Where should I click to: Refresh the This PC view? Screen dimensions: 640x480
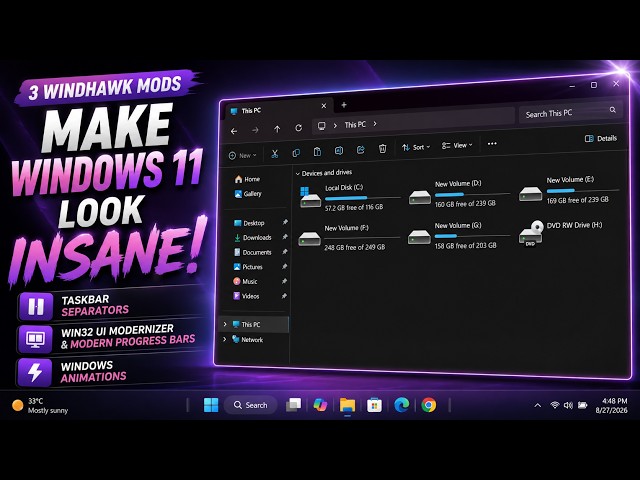[x=299, y=128]
